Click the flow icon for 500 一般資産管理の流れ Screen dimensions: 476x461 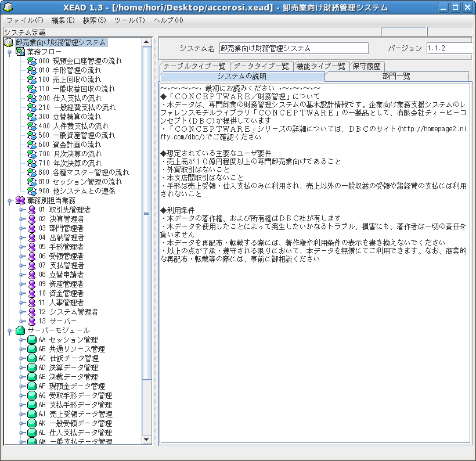point(32,135)
